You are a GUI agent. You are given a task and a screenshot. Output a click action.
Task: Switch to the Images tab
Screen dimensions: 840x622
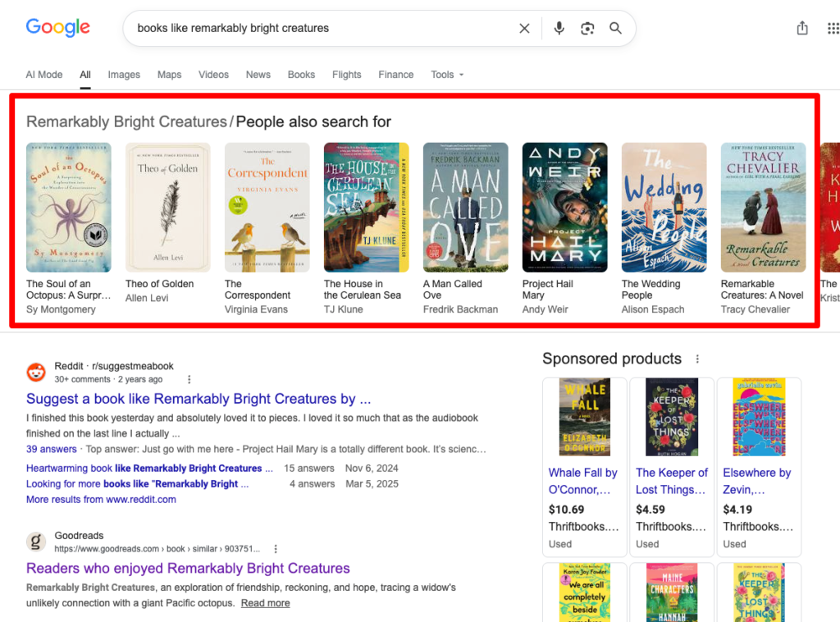124,75
